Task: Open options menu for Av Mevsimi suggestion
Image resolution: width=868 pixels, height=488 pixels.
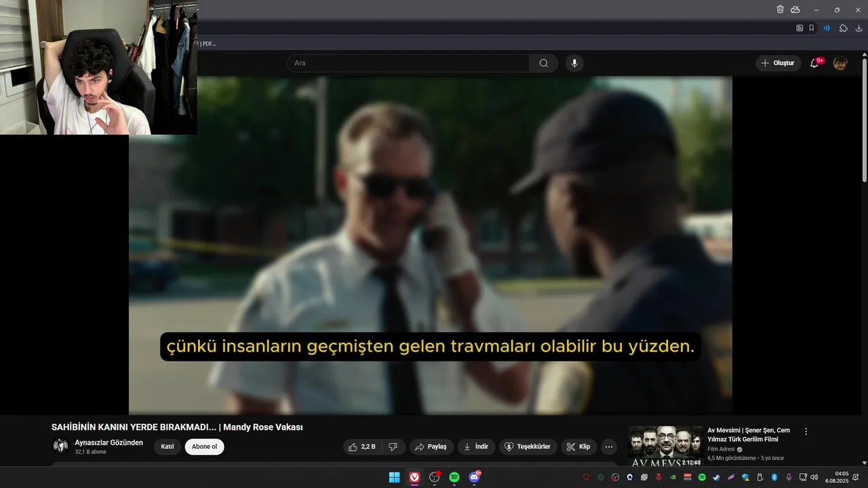Action: coord(806,432)
